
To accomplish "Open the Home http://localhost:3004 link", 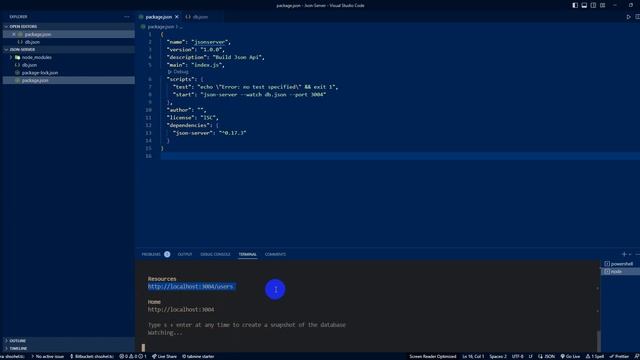I will 181,309.
